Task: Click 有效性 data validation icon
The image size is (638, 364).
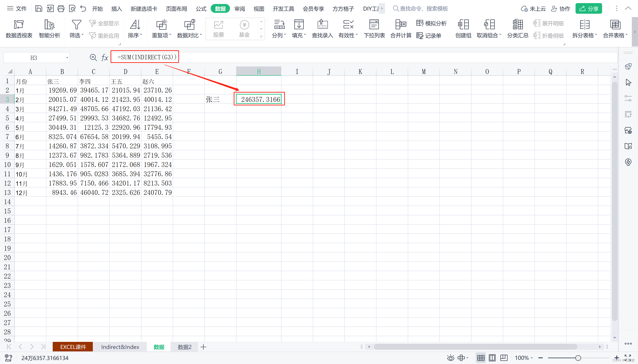Action: pos(348,25)
